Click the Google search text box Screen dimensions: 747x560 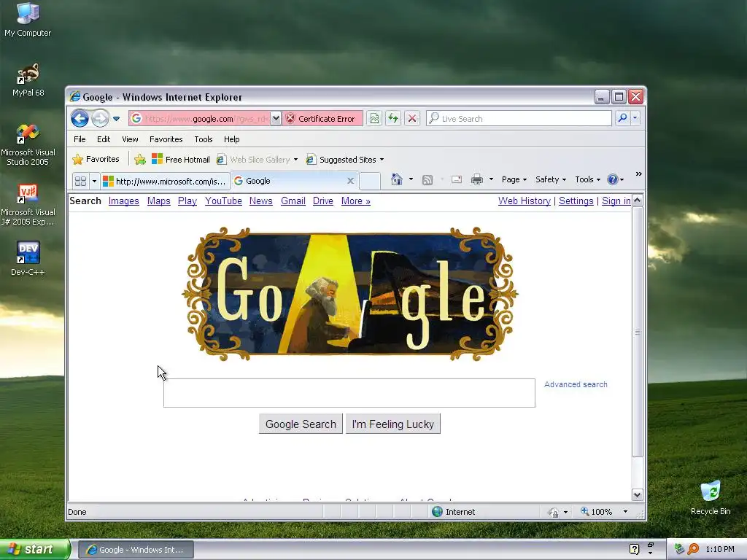349,393
